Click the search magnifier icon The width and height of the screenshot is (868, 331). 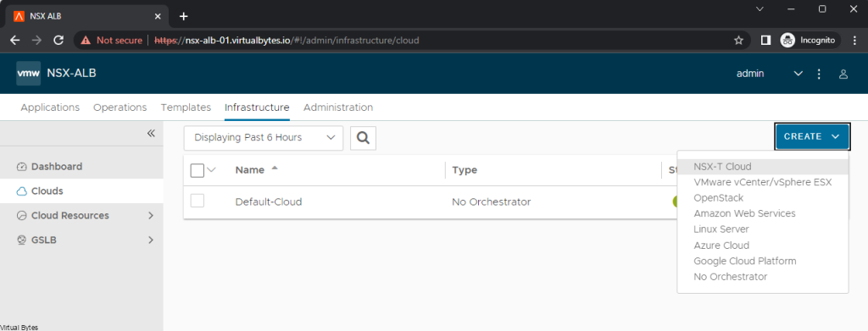pos(363,138)
